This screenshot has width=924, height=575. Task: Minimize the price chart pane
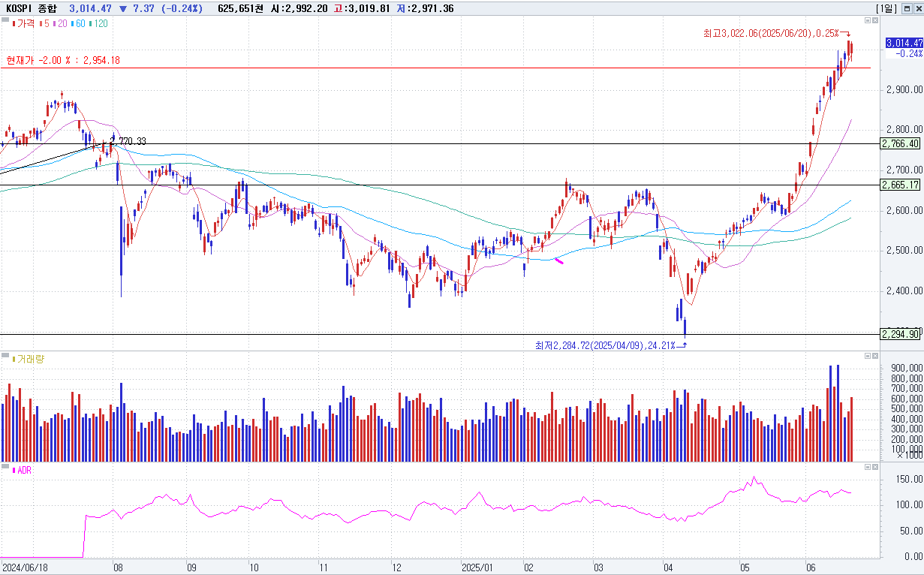point(868,20)
